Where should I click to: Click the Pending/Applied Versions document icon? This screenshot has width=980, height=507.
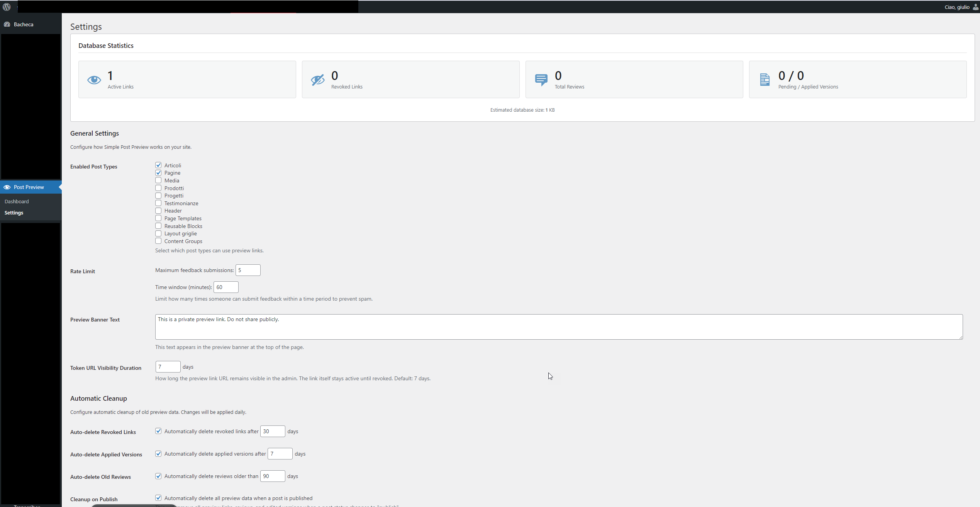(765, 80)
